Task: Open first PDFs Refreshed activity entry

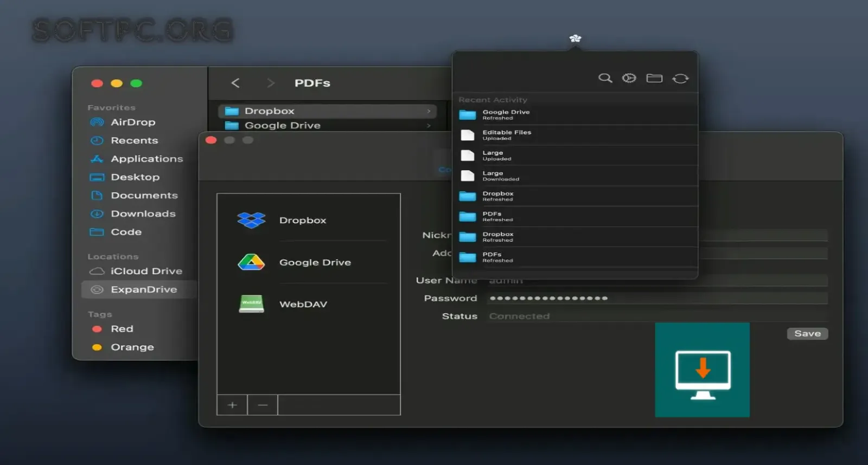Action: coord(575,216)
